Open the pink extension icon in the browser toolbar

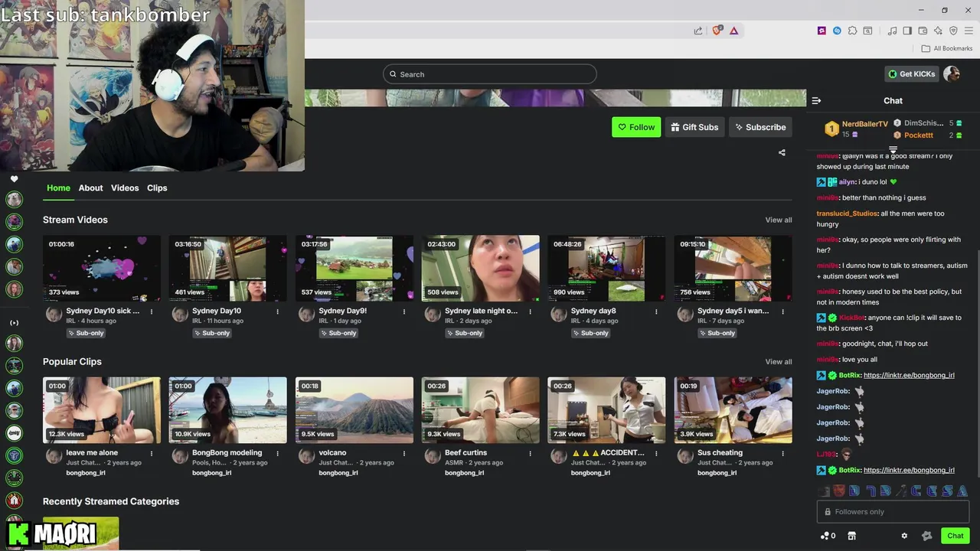[x=822, y=31]
